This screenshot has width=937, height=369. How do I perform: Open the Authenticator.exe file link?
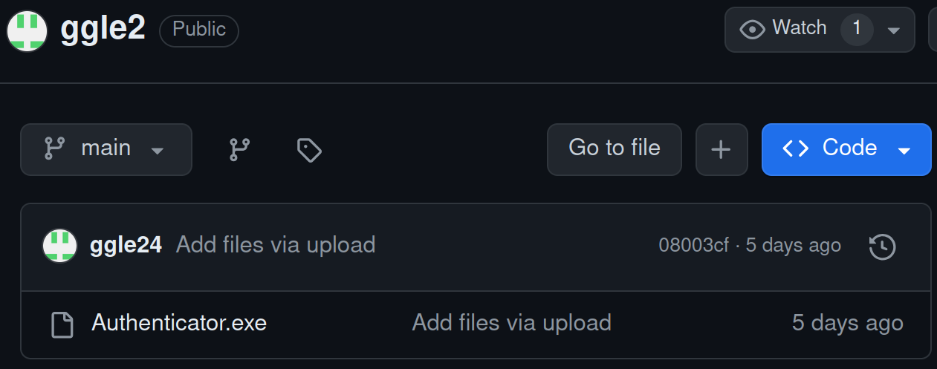(179, 323)
